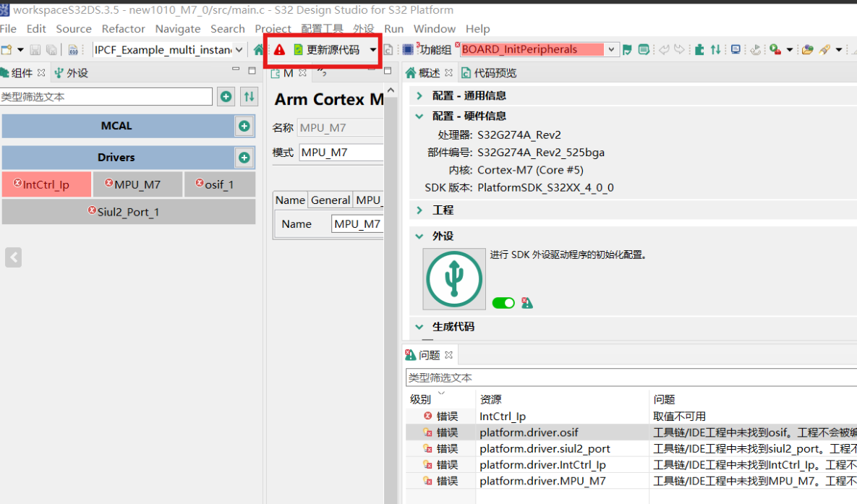Click the blue chip 功能组 icon

tap(408, 50)
